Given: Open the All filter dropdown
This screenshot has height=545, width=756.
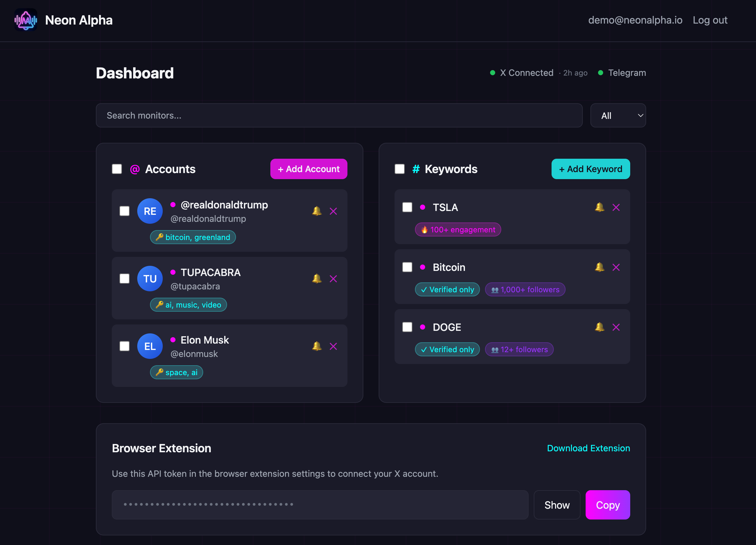Looking at the screenshot, I should point(618,115).
